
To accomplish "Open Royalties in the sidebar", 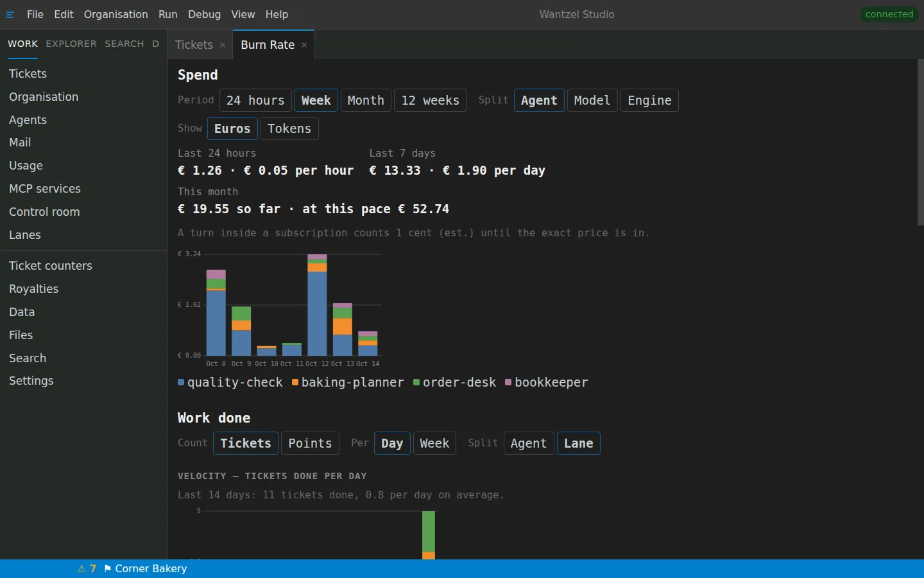I will click(x=83, y=289).
